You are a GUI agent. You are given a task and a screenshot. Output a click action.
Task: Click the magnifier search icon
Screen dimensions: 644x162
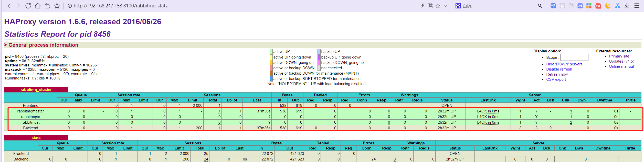pos(540,6)
